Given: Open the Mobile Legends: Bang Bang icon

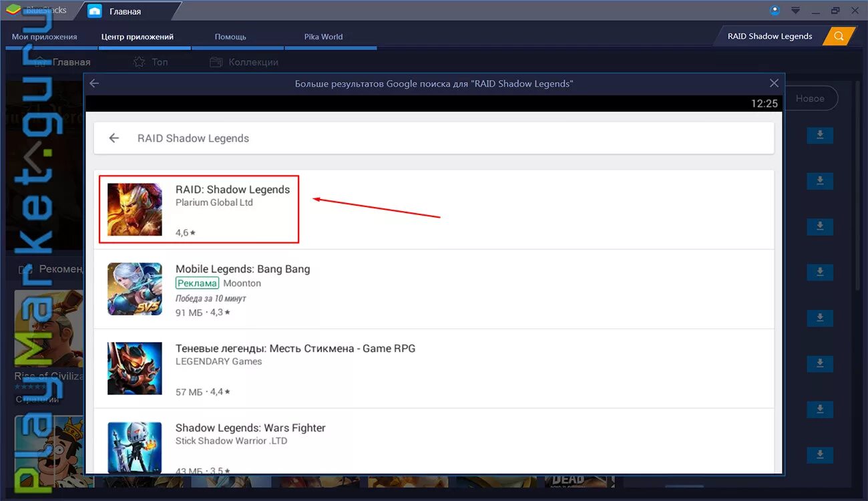Looking at the screenshot, I should [135, 289].
